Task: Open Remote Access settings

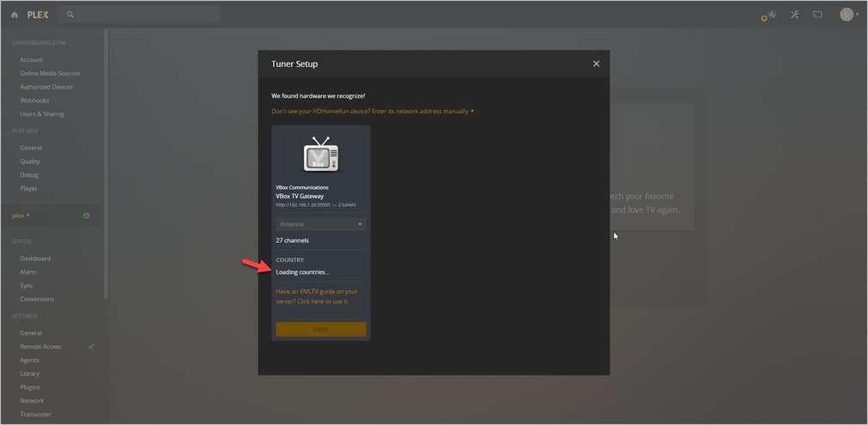Action: [41, 346]
